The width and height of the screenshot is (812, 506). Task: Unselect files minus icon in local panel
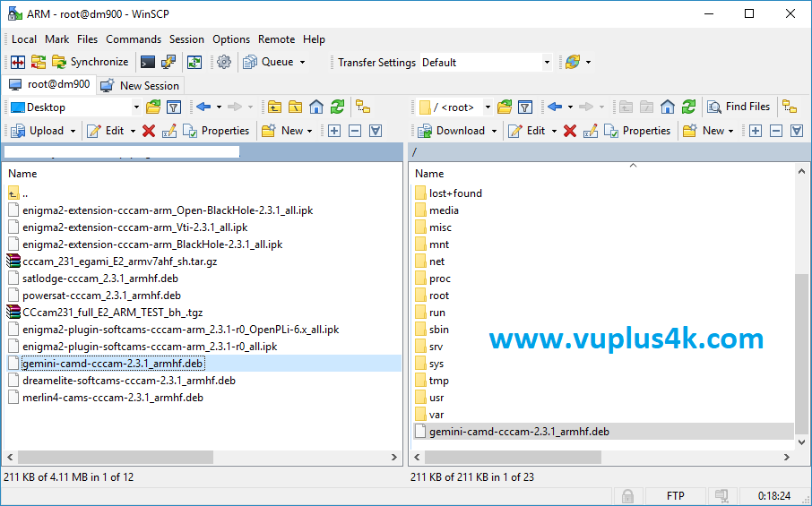pos(355,131)
